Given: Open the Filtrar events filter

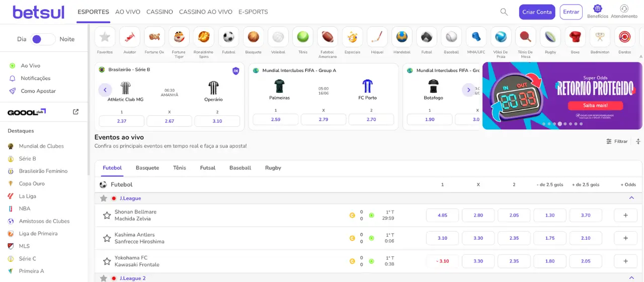Looking at the screenshot, I should [x=617, y=142].
